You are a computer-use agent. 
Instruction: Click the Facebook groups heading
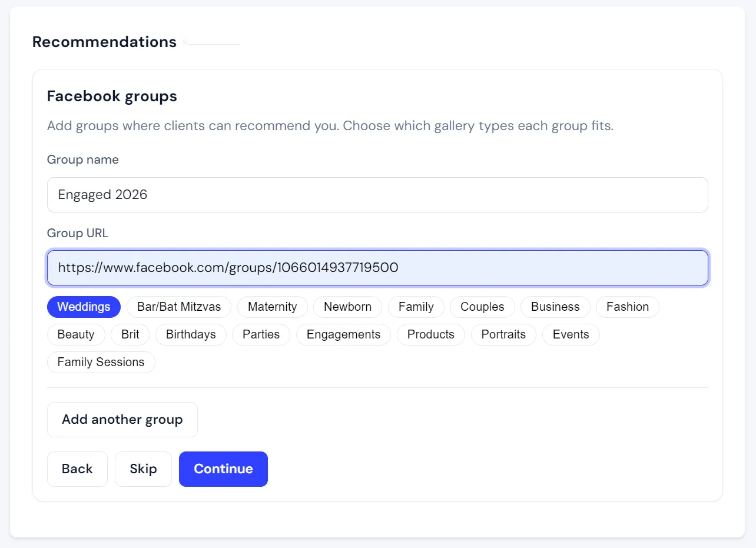112,96
